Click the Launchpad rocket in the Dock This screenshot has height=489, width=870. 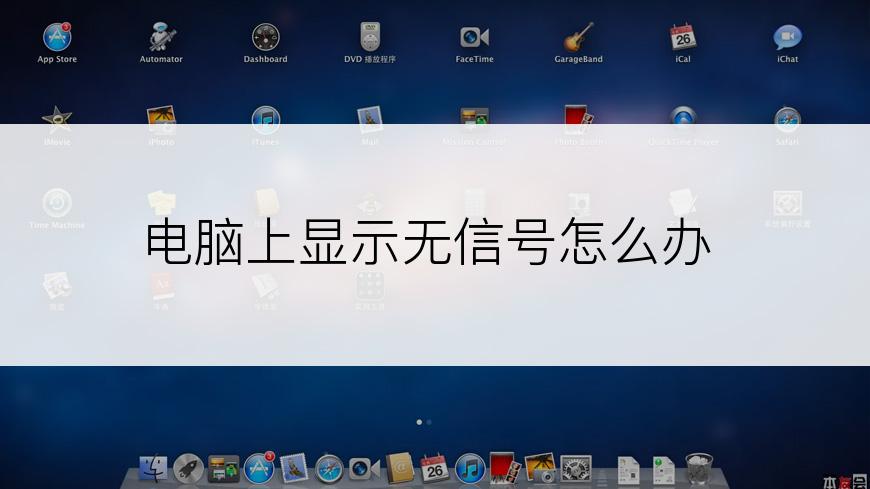tap(188, 468)
